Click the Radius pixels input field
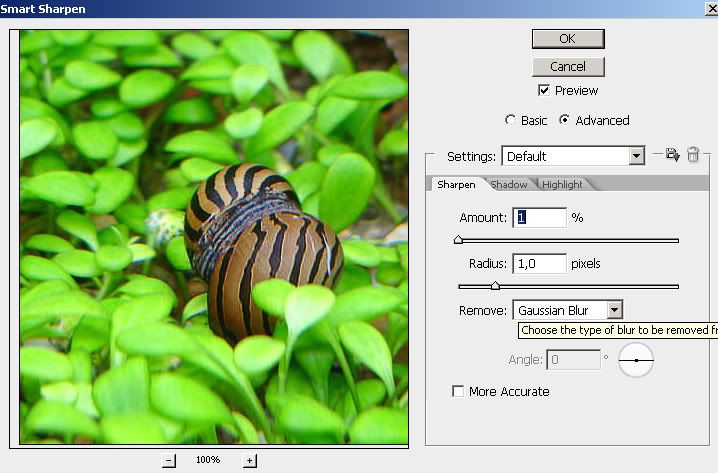 (539, 264)
